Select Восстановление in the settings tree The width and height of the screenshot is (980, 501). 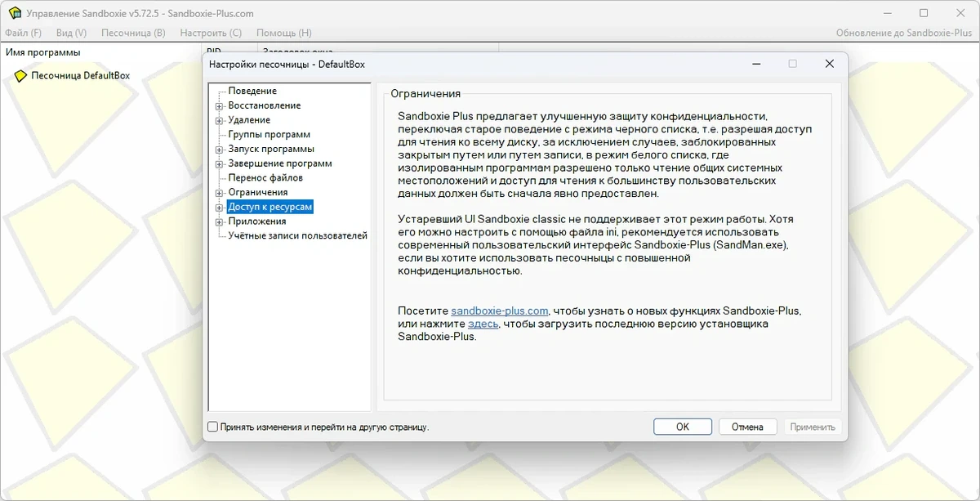265,105
